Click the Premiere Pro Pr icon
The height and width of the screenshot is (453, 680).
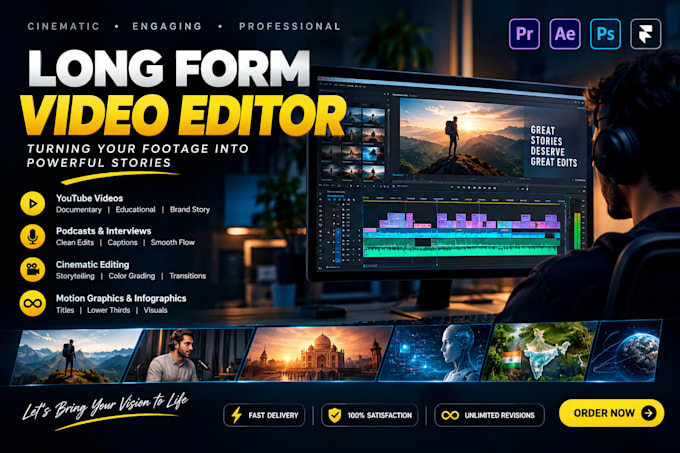point(524,34)
